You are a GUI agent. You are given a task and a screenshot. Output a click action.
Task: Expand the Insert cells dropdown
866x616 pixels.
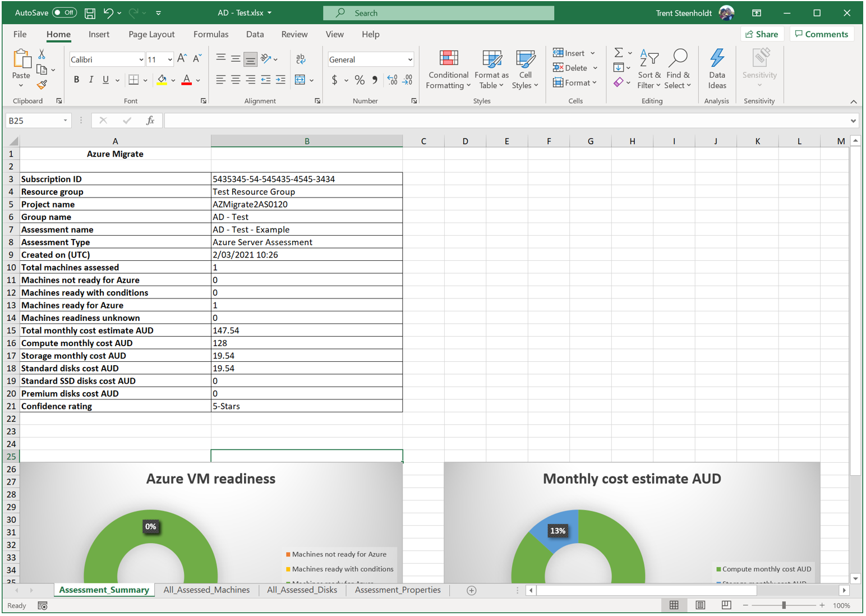point(593,53)
